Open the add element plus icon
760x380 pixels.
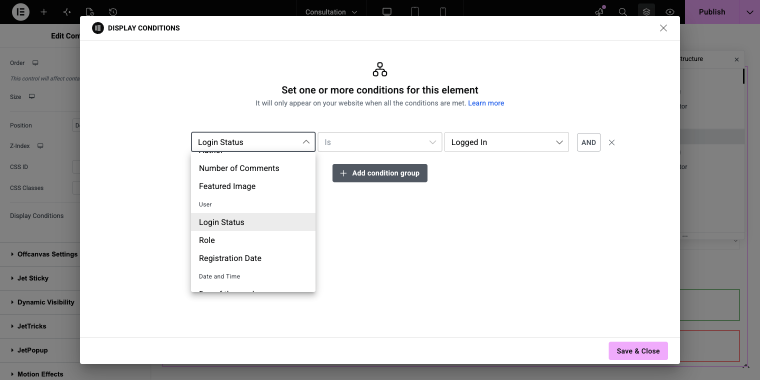point(44,12)
